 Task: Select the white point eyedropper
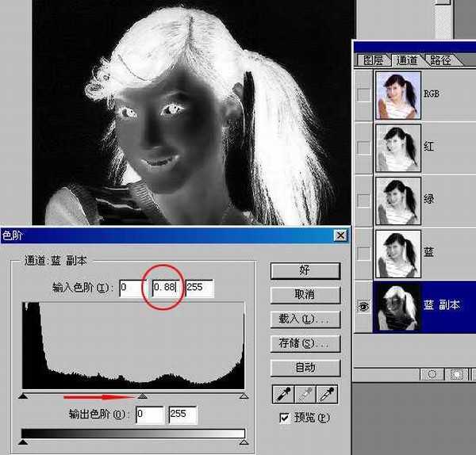tap(328, 394)
